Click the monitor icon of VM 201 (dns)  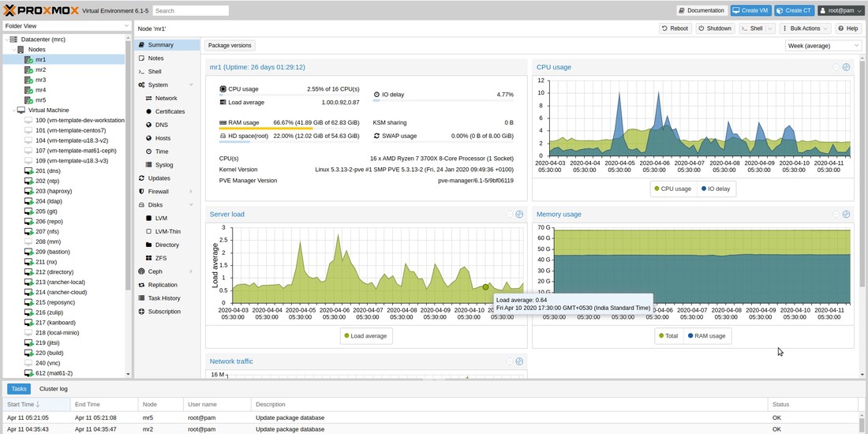click(28, 171)
